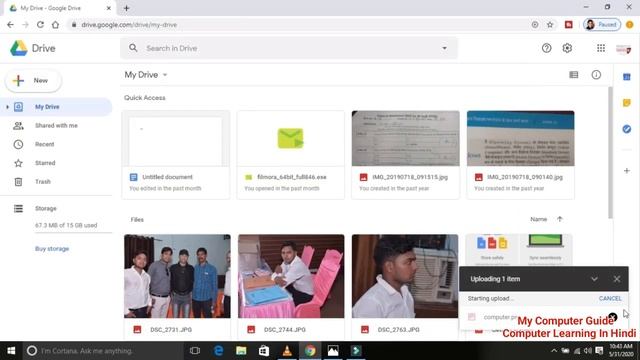
Task: Sort files by Name
Action: coord(538,219)
